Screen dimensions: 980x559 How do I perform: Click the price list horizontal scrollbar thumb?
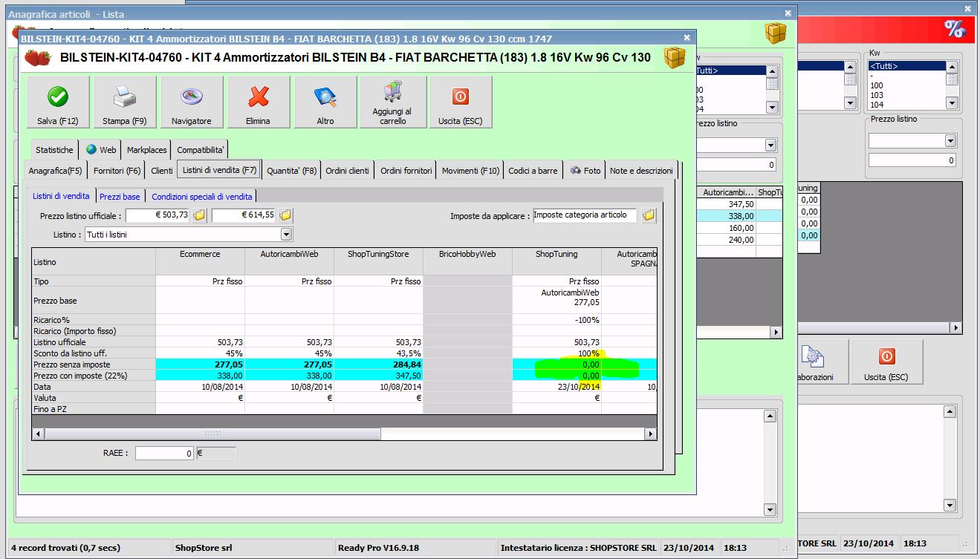pos(212,434)
